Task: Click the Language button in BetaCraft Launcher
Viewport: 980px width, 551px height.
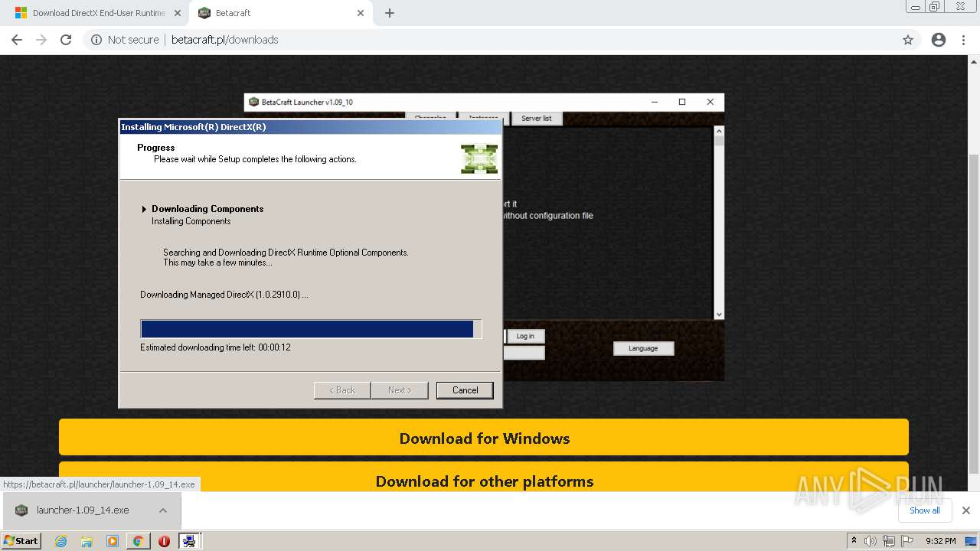Action: (643, 348)
